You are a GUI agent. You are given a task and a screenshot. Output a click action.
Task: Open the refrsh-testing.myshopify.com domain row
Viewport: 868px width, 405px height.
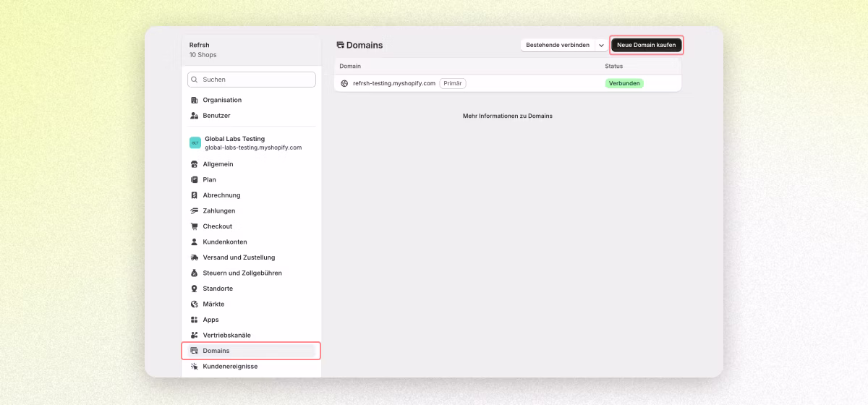pyautogui.click(x=508, y=83)
